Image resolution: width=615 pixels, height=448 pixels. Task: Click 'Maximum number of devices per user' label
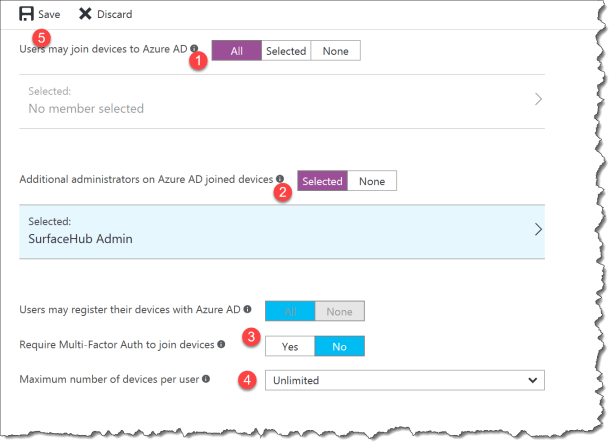pos(109,379)
